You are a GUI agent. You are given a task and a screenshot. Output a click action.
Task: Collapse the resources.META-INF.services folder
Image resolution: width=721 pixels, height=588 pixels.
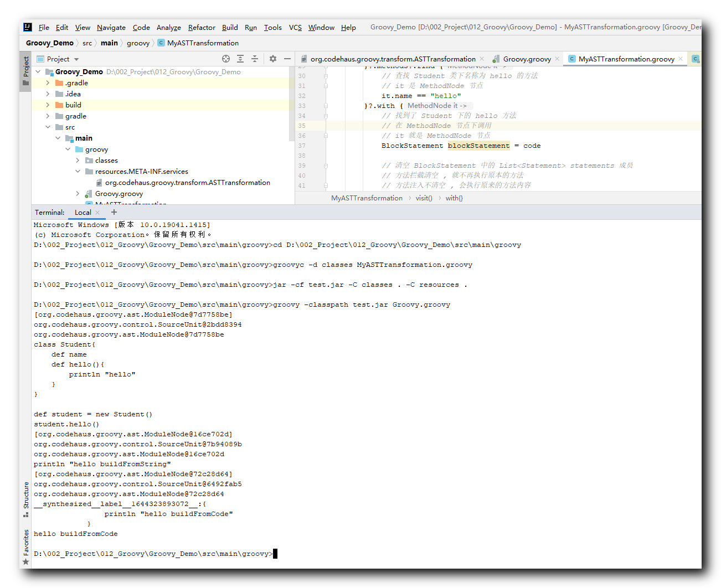[x=78, y=172]
